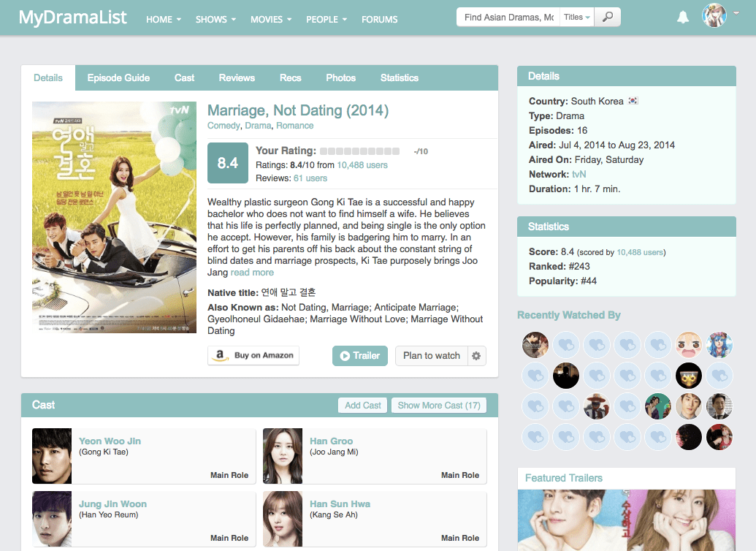The height and width of the screenshot is (551, 756).
Task: Click the search magnifier icon
Action: click(x=607, y=16)
